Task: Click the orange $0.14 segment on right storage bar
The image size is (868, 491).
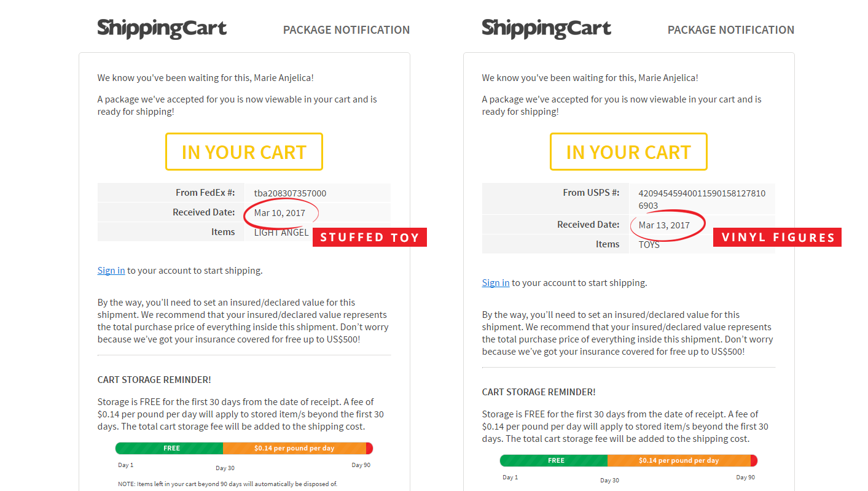Action: click(x=679, y=460)
